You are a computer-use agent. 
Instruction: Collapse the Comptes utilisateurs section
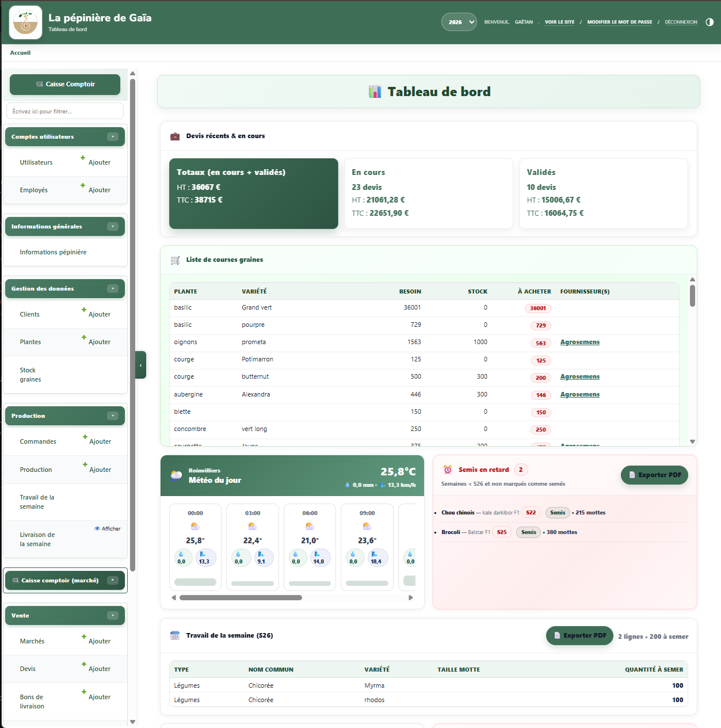tap(113, 136)
